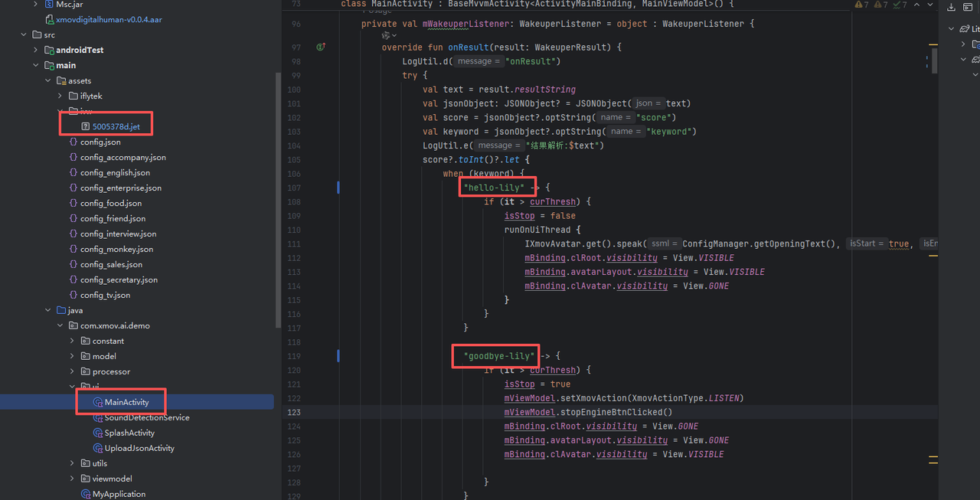Jump to previous highlighted problem arrow
This screenshot has height=500, width=980.
[918, 5]
